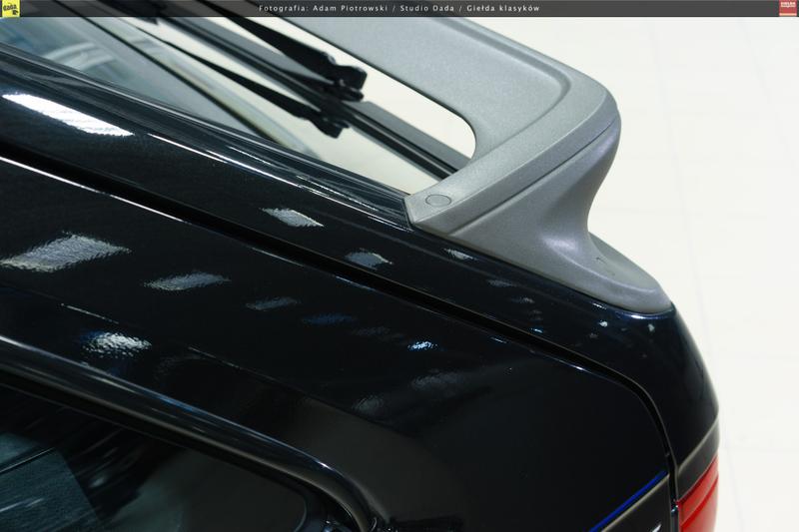Click the yellow Dada logo icon
The height and width of the screenshot is (532, 799).
point(10,8)
